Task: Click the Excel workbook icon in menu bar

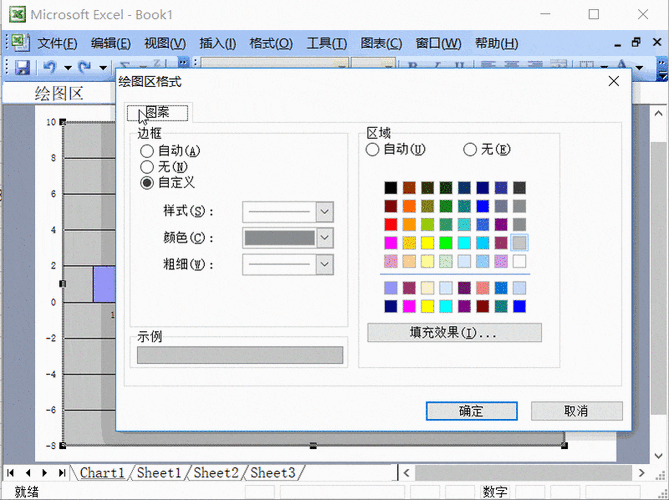Action: [20, 43]
